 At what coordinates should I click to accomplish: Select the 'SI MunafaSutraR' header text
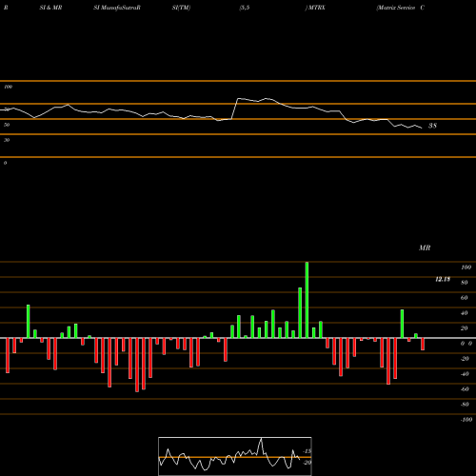(117, 8)
